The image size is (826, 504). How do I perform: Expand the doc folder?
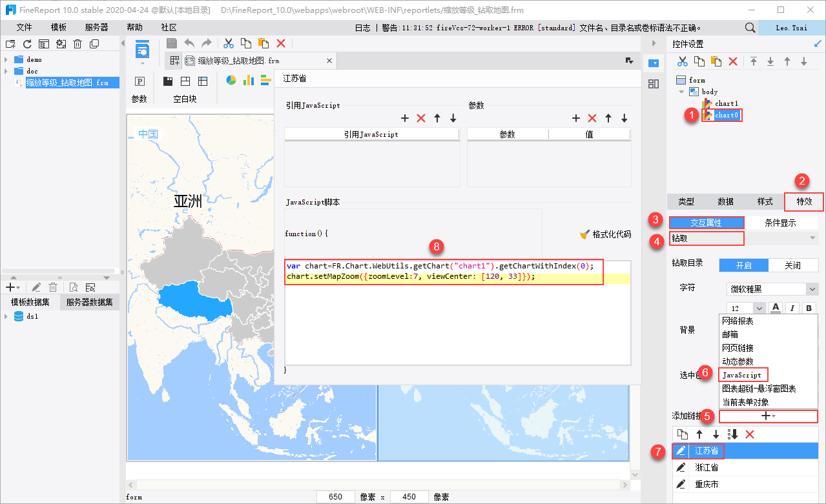(x=6, y=71)
